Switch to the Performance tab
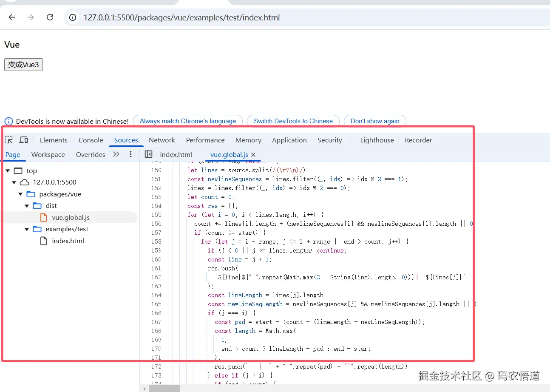 [x=205, y=140]
